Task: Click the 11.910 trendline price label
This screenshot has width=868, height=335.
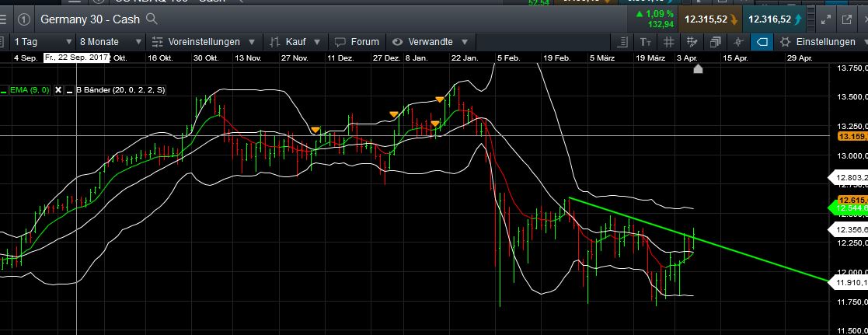Action: [x=849, y=282]
